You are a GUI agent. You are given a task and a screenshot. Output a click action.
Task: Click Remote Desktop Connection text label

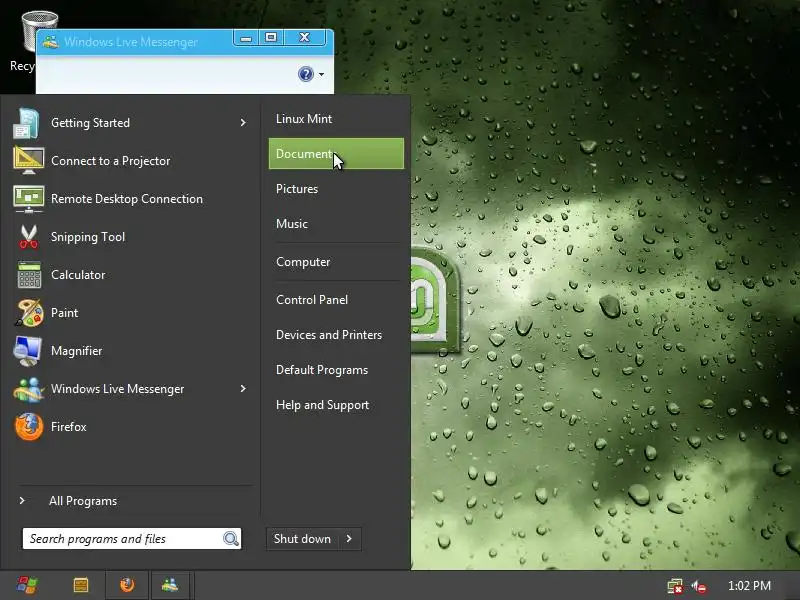click(x=127, y=199)
